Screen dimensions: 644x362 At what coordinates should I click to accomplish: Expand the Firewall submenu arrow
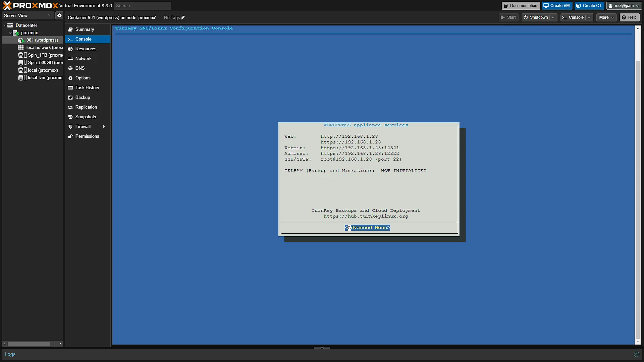click(104, 127)
